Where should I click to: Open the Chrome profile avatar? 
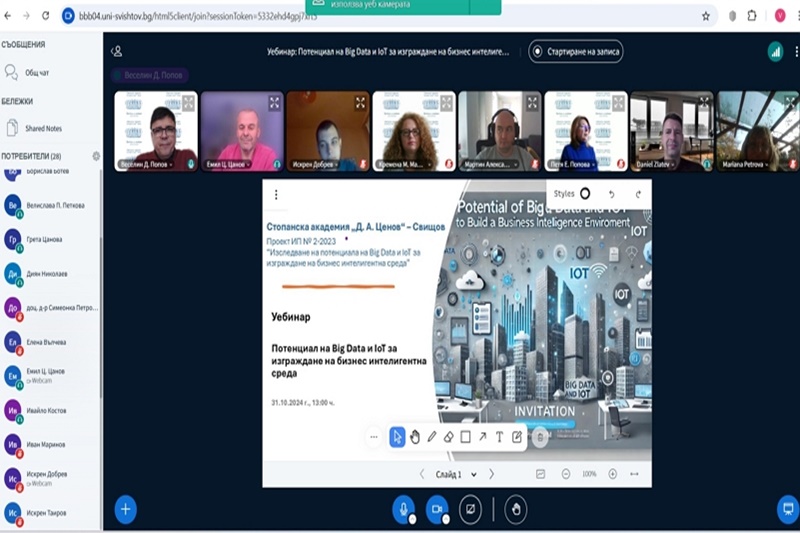[x=780, y=16]
